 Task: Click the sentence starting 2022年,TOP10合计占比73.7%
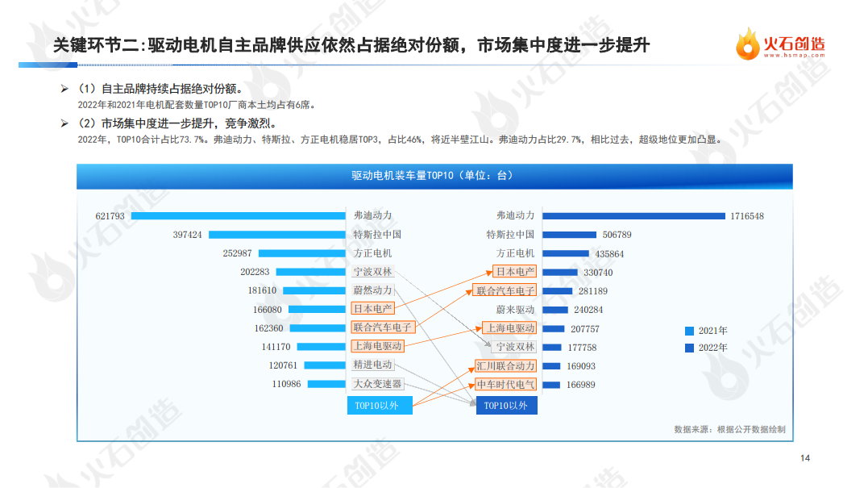[x=400, y=140]
